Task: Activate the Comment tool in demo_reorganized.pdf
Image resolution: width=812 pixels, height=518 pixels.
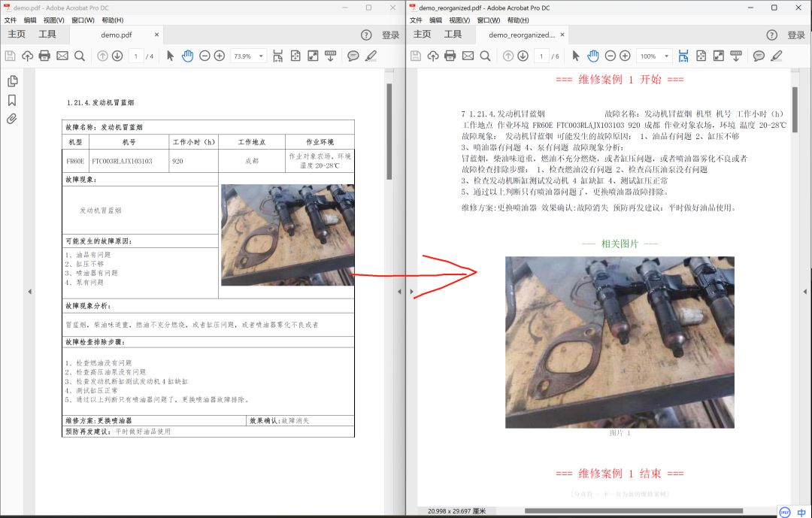Action: (x=759, y=55)
